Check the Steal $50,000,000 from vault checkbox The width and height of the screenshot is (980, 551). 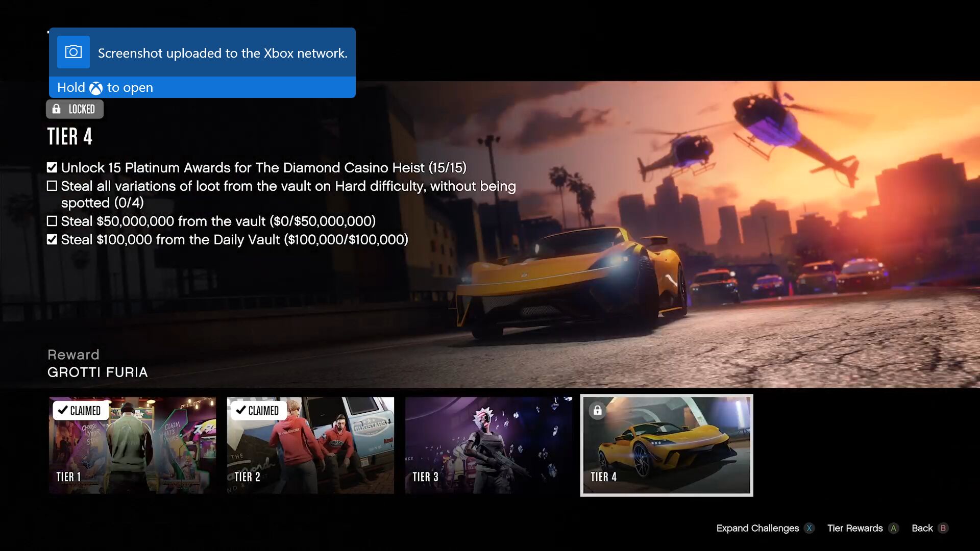point(52,221)
